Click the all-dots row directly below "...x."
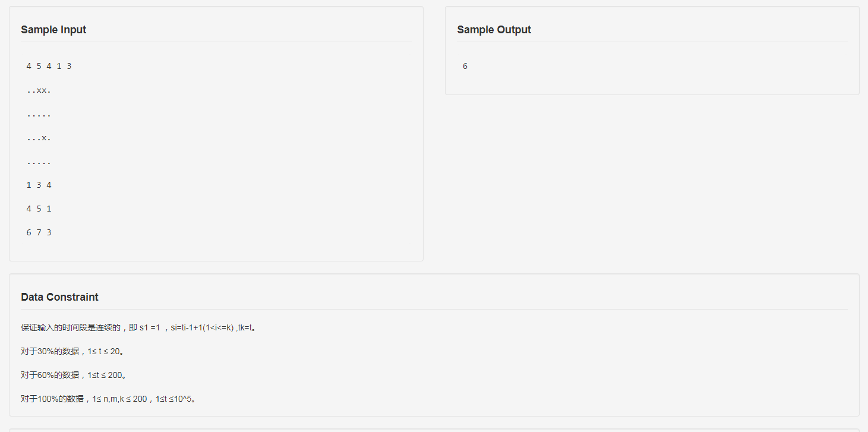This screenshot has width=868, height=432. pos(39,162)
